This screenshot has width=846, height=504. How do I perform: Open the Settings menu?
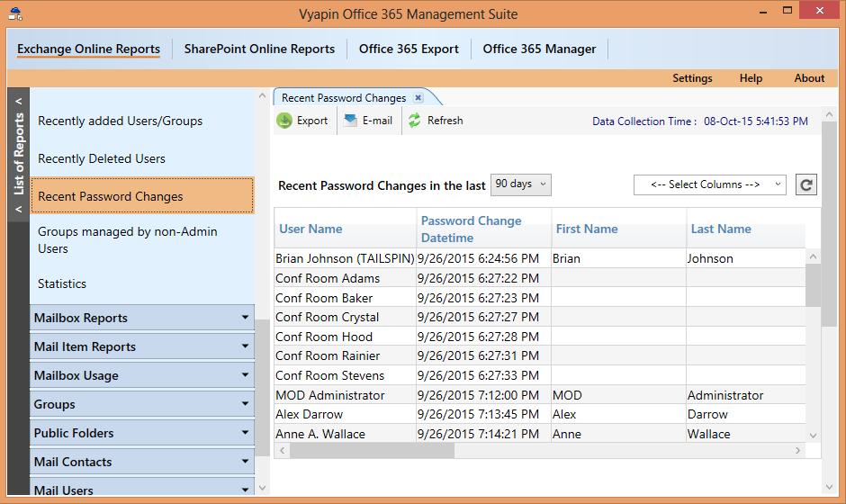coord(692,78)
